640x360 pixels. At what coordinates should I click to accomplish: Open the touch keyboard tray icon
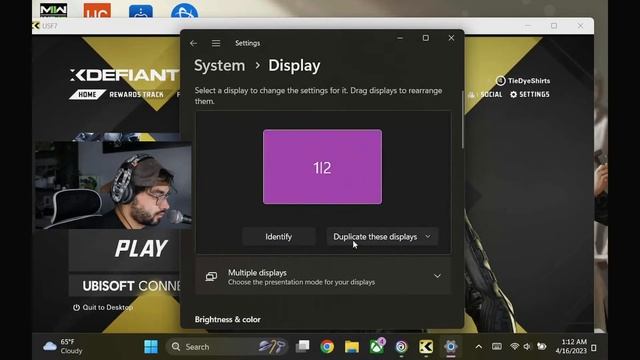497,347
